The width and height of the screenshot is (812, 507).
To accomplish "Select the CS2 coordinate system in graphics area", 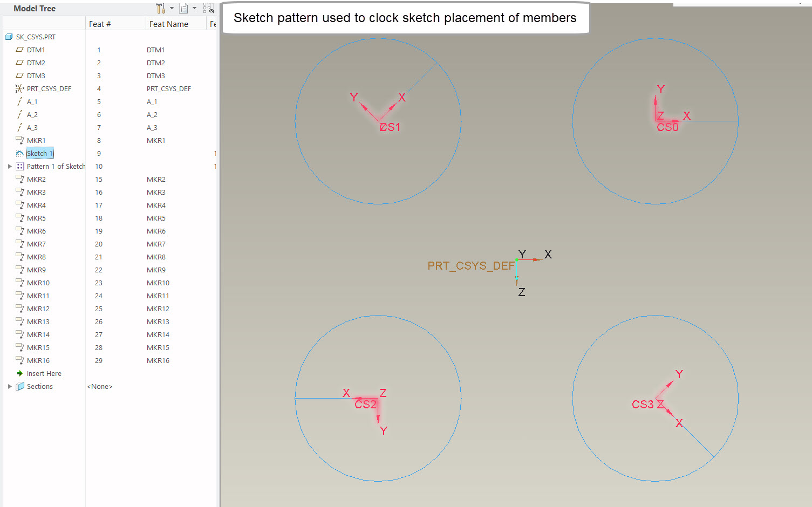I will (366, 405).
